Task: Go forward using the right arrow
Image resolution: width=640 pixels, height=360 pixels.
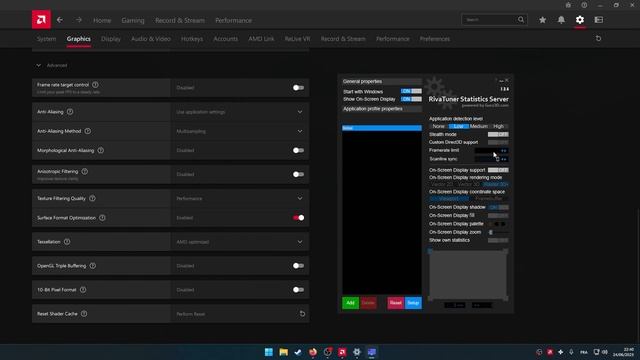Action: point(78,20)
